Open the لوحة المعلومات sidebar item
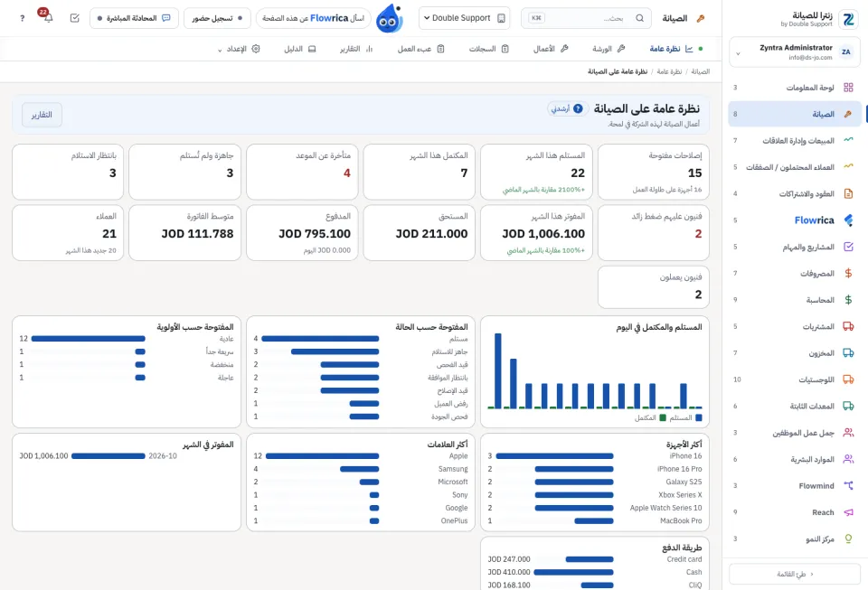 pyautogui.click(x=795, y=88)
